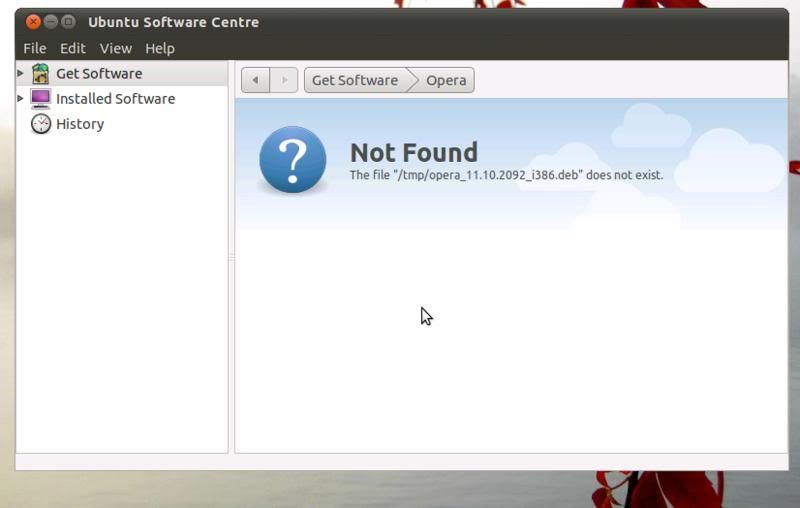Go forward with the right arrow button

[x=284, y=80]
